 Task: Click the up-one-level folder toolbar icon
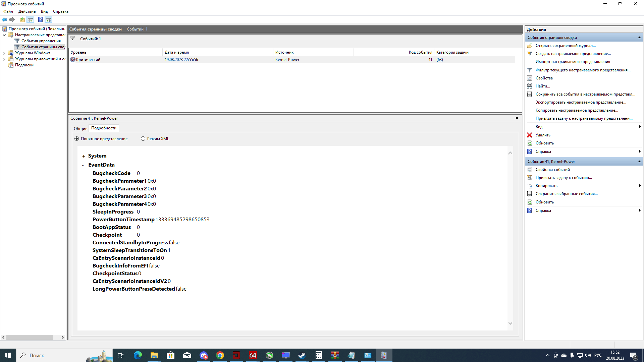22,19
